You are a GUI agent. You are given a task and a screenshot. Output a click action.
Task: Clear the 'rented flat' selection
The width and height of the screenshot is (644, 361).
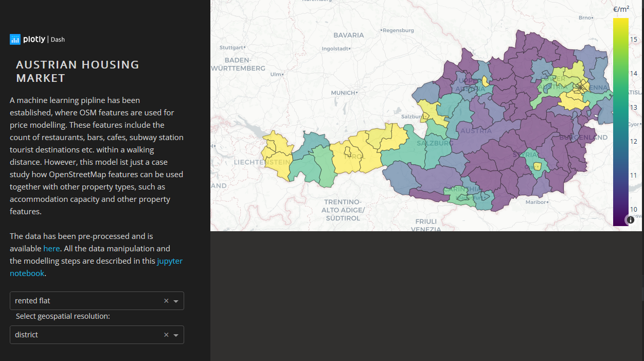click(x=166, y=301)
